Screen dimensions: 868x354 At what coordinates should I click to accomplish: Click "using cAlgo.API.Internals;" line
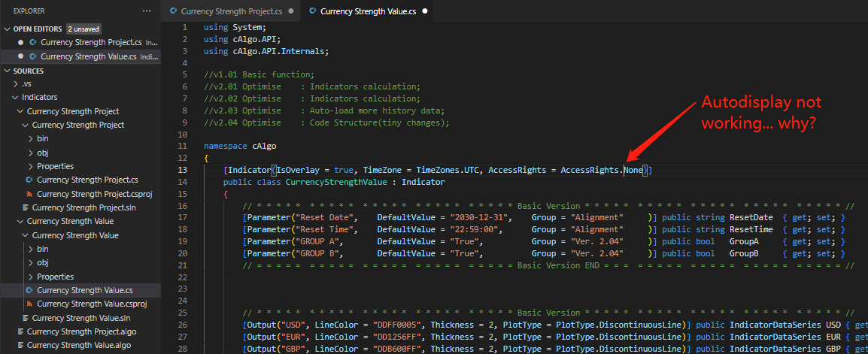266,51
